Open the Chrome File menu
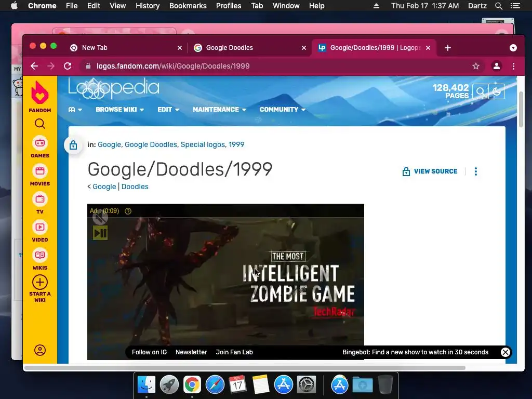The height and width of the screenshot is (399, 532). [72, 6]
